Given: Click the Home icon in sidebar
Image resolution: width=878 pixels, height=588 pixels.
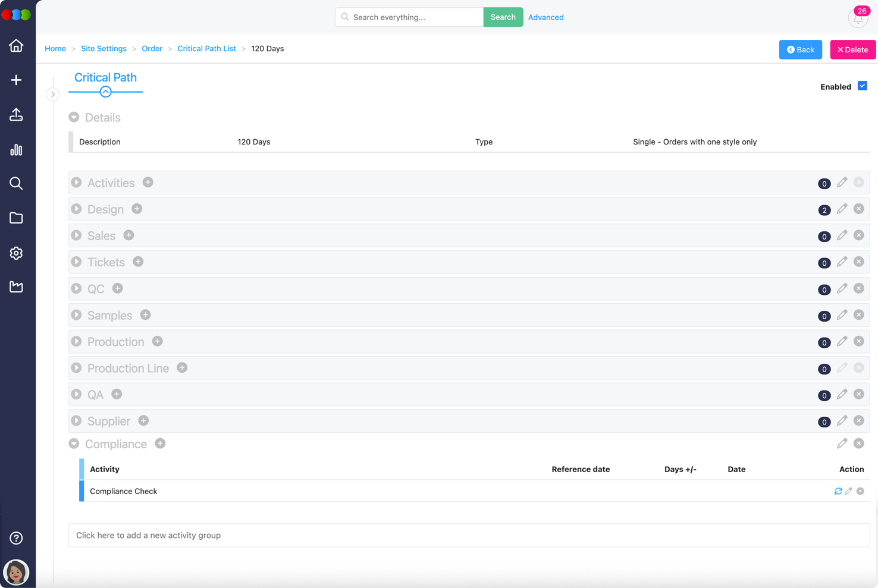Looking at the screenshot, I should pyautogui.click(x=16, y=46).
